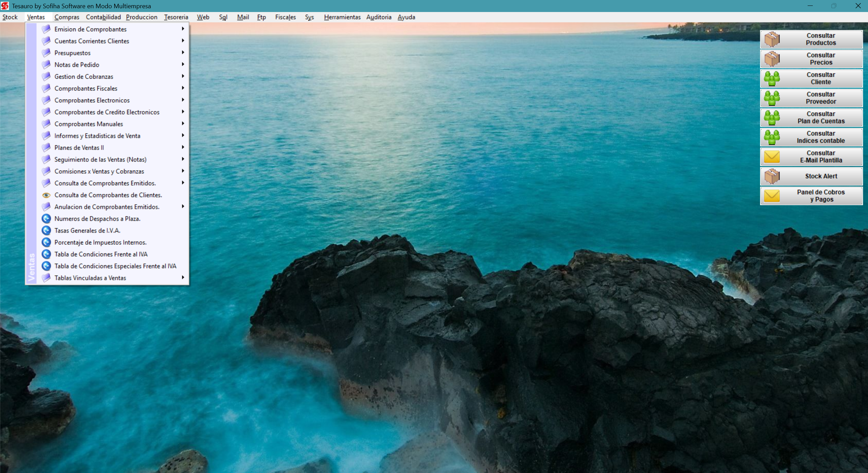This screenshot has width=868, height=473.
Task: Click the eye icon beside Consulta de Comprobantes de Clientes
Action: coord(46,195)
